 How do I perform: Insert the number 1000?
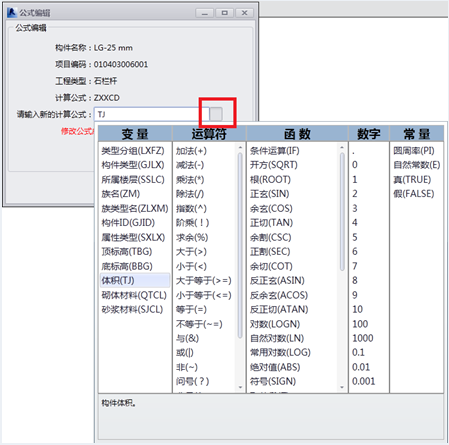tap(363, 338)
